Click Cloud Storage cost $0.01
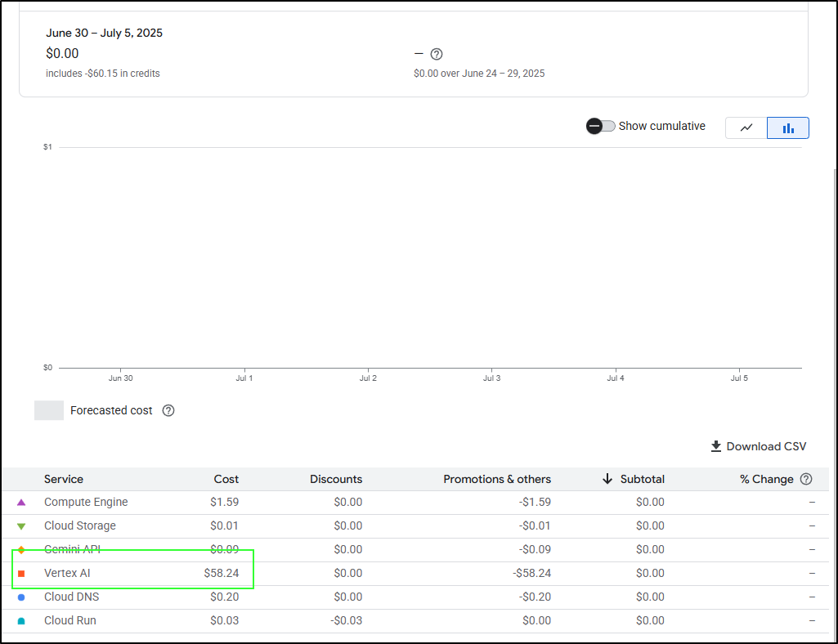Image resolution: width=838 pixels, height=644 pixels. click(x=225, y=525)
